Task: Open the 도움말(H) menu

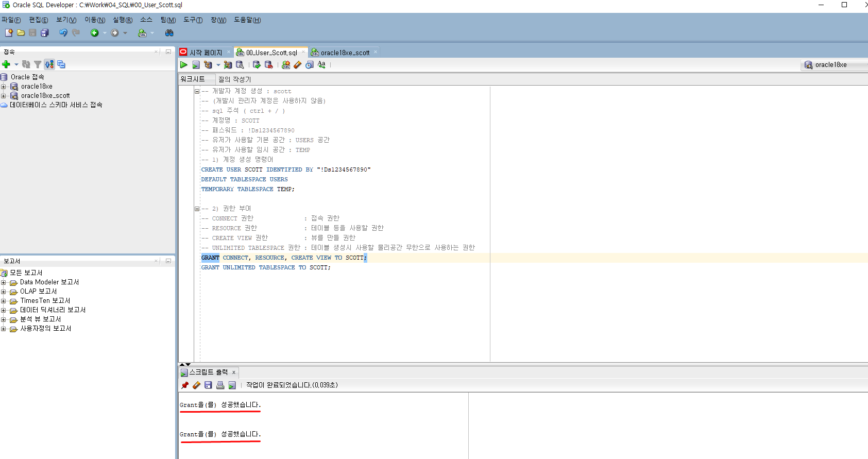Action: click(247, 20)
